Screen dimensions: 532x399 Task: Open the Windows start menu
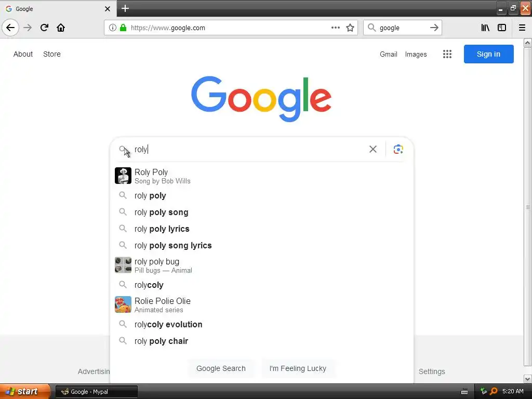tap(25, 392)
